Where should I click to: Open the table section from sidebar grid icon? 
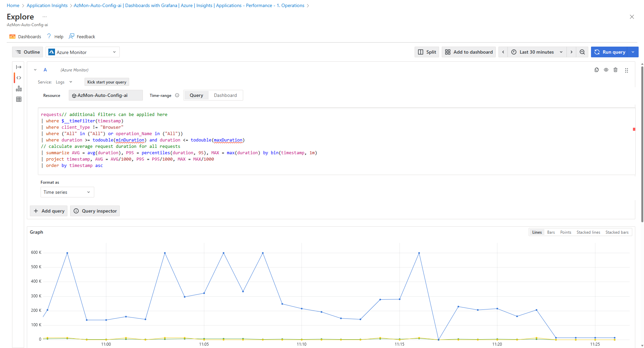(x=19, y=99)
